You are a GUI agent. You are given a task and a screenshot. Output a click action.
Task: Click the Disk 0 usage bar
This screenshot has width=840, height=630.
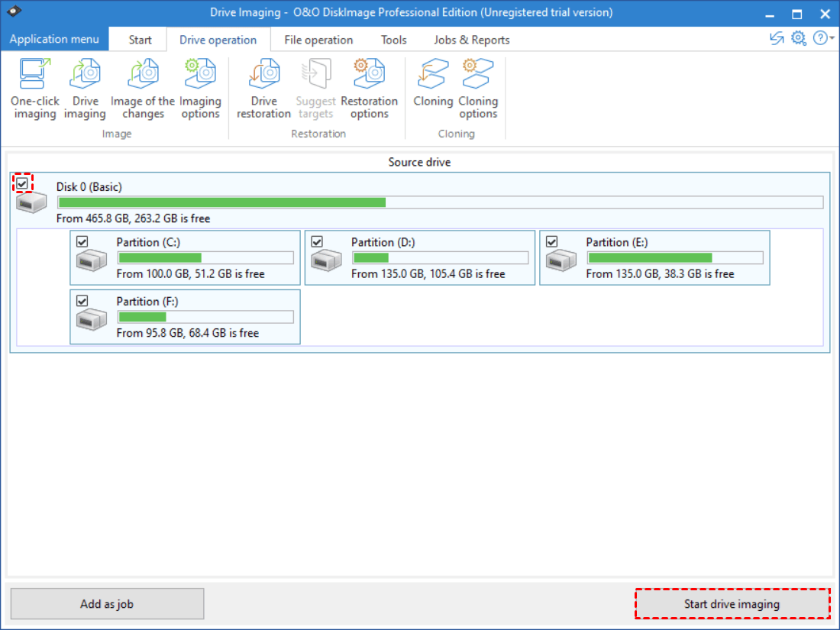(x=441, y=202)
